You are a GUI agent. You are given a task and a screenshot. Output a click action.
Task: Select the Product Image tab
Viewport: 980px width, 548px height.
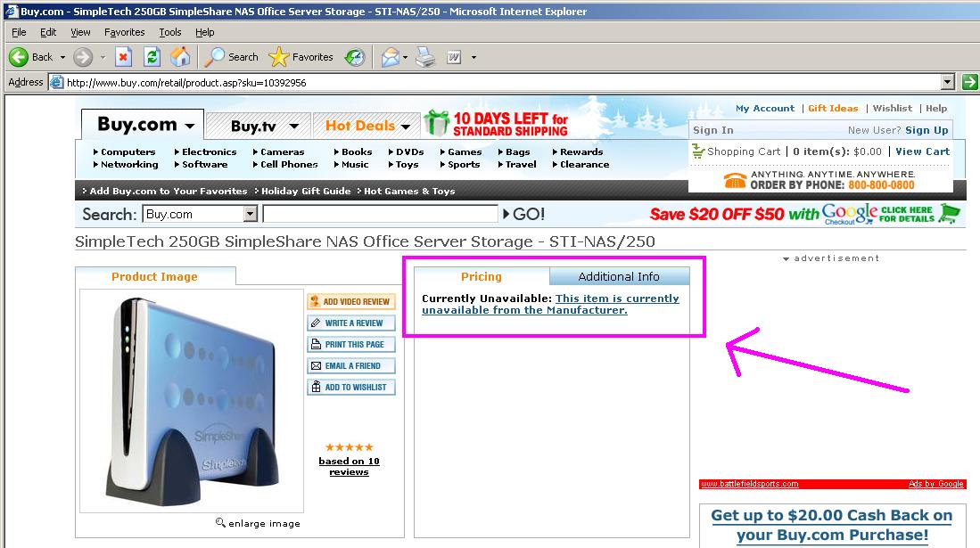[x=155, y=276]
